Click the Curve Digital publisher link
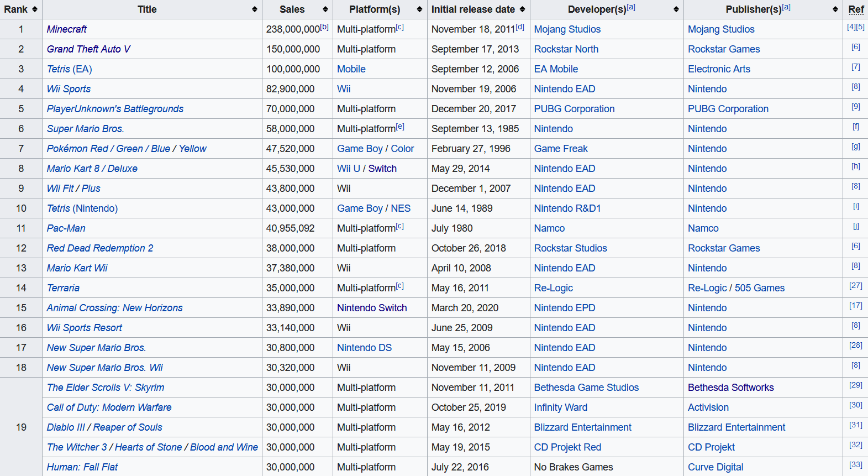This screenshot has width=868, height=476. (x=716, y=467)
